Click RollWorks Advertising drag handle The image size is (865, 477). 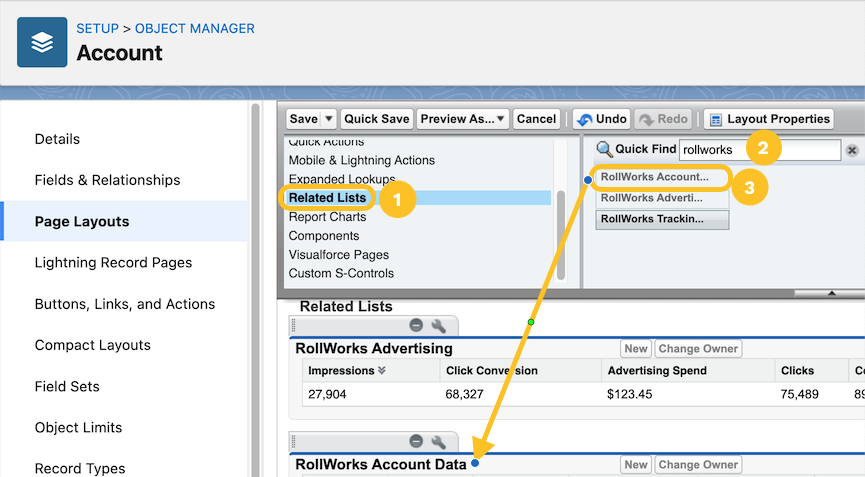[293, 325]
